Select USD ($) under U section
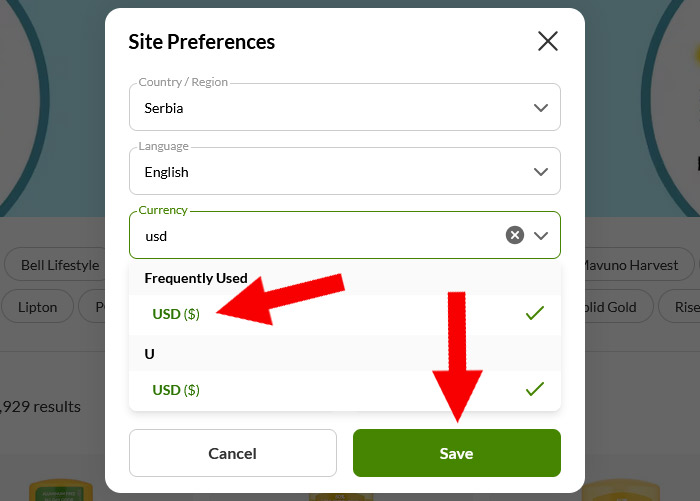The height and width of the screenshot is (501, 700). point(176,390)
